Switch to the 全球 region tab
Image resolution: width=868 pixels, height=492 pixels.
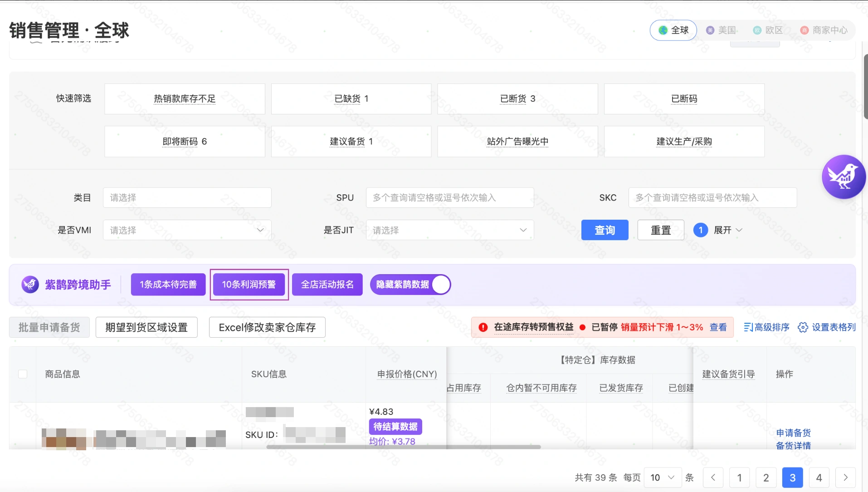(x=673, y=30)
